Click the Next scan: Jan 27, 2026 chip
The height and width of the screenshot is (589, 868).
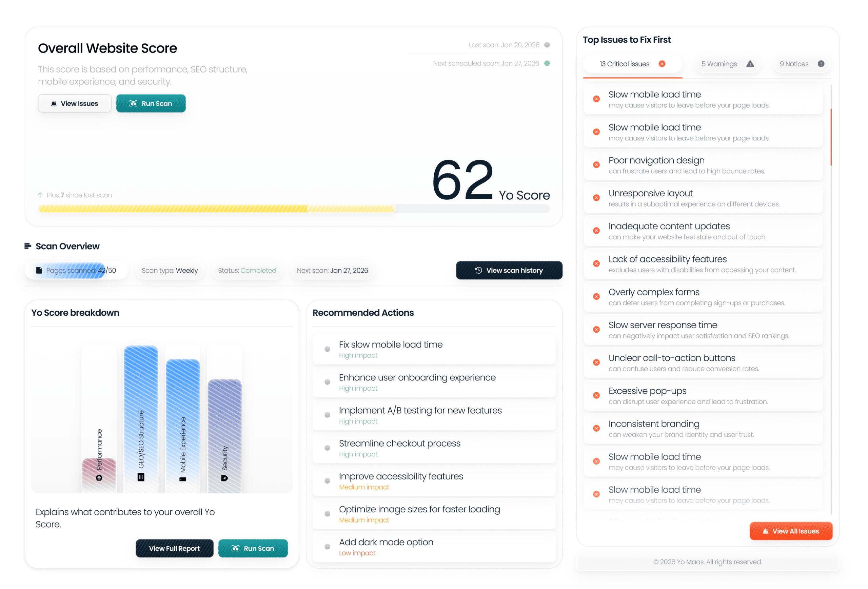click(332, 270)
